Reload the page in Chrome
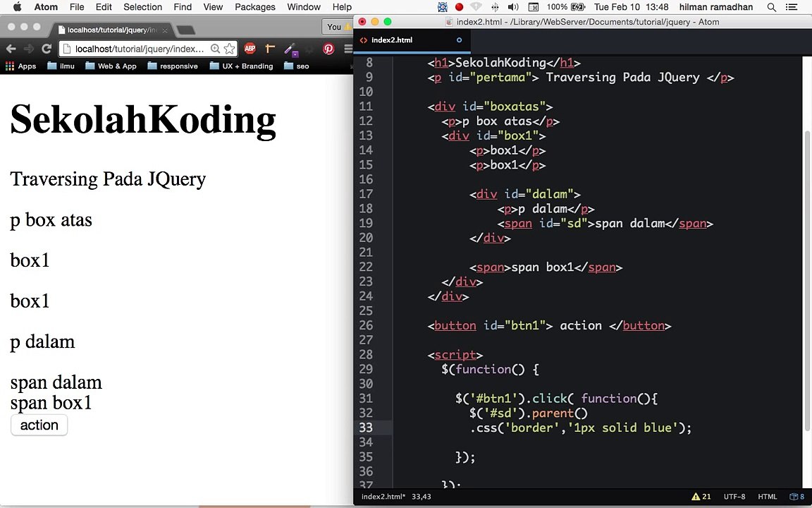Image resolution: width=812 pixels, height=508 pixels. tap(47, 49)
